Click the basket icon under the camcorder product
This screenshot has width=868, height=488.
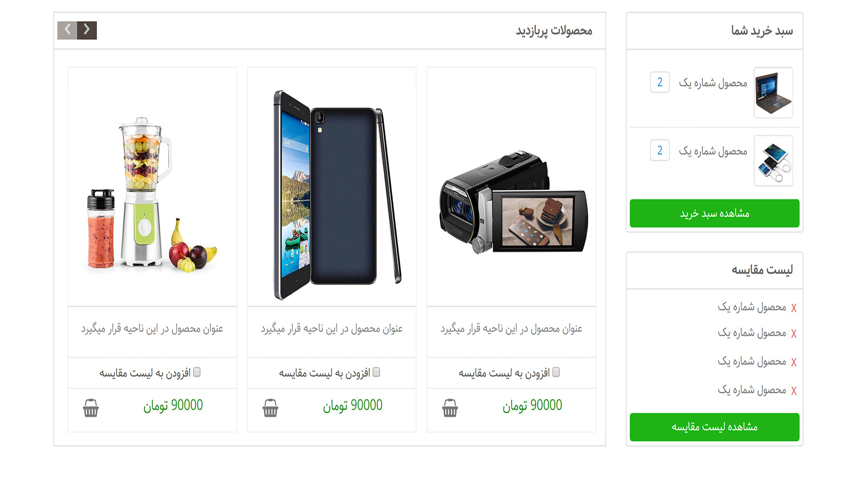(450, 408)
